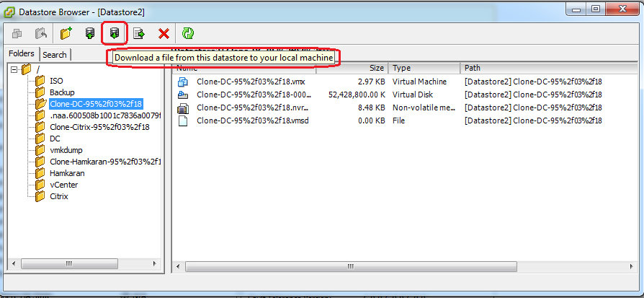Open the Clone-Hamkaran-95%2f03%2f1 folder
The height and width of the screenshot is (298, 644).
pyautogui.click(x=105, y=162)
